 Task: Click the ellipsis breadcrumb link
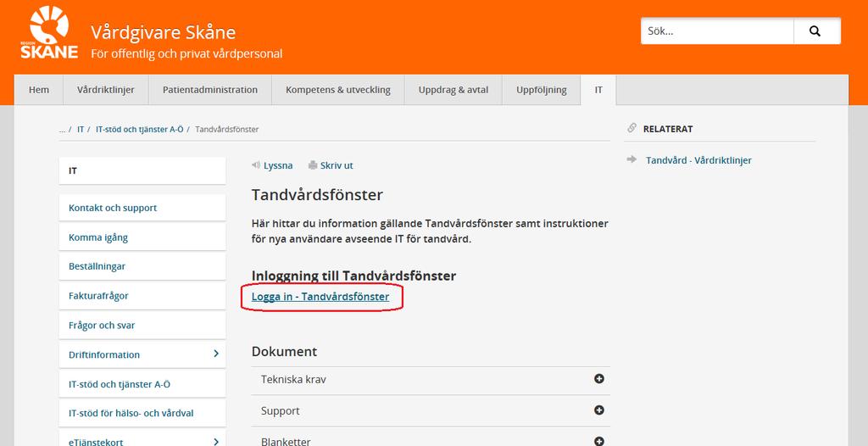click(62, 129)
